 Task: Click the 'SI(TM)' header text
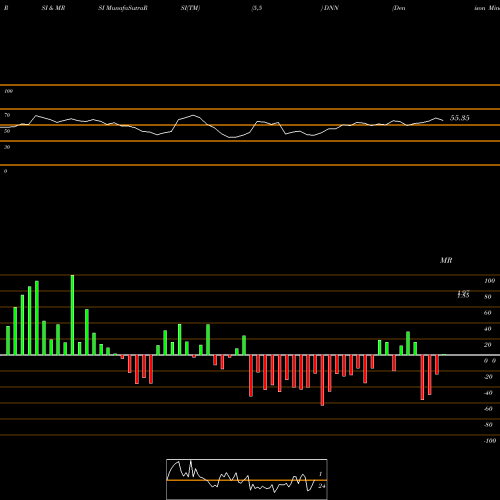[190, 8]
